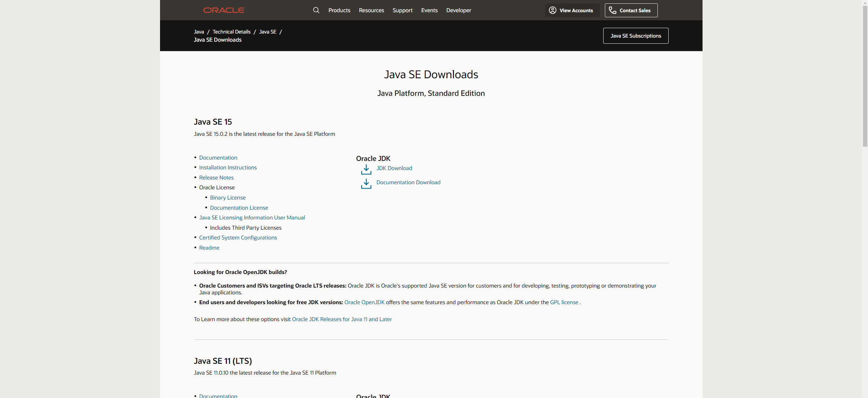868x398 pixels.
Task: Click the Oracle JDK heading under Java SE 15
Action: pos(373,158)
